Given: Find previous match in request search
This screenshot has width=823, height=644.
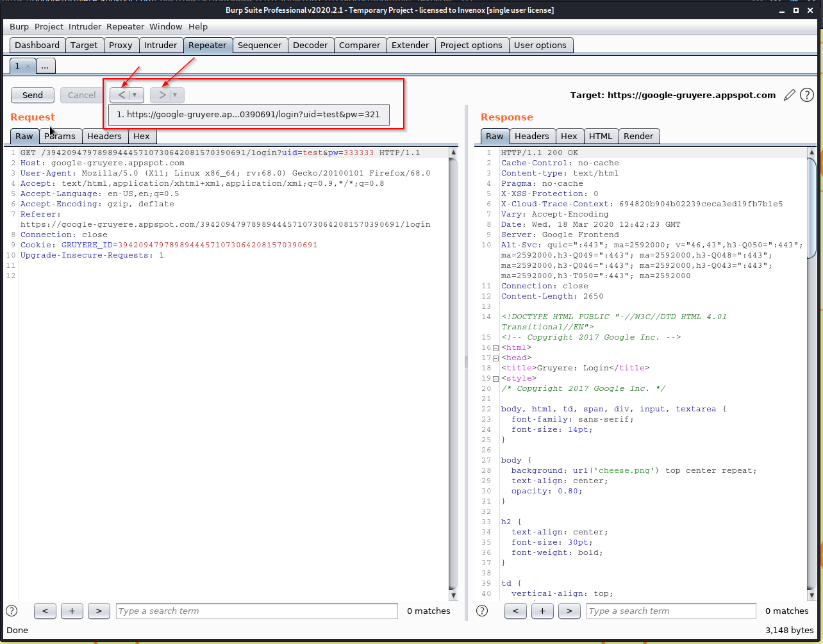Looking at the screenshot, I should click(x=45, y=611).
